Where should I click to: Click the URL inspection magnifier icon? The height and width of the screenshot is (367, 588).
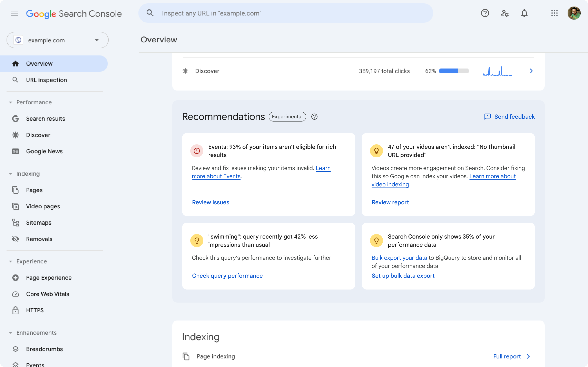tap(15, 80)
